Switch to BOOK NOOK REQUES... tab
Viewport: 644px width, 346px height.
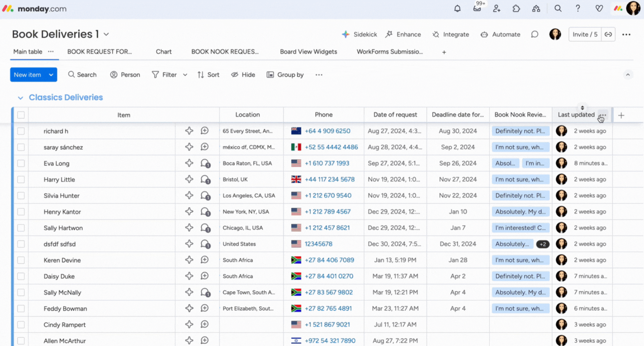click(x=225, y=51)
